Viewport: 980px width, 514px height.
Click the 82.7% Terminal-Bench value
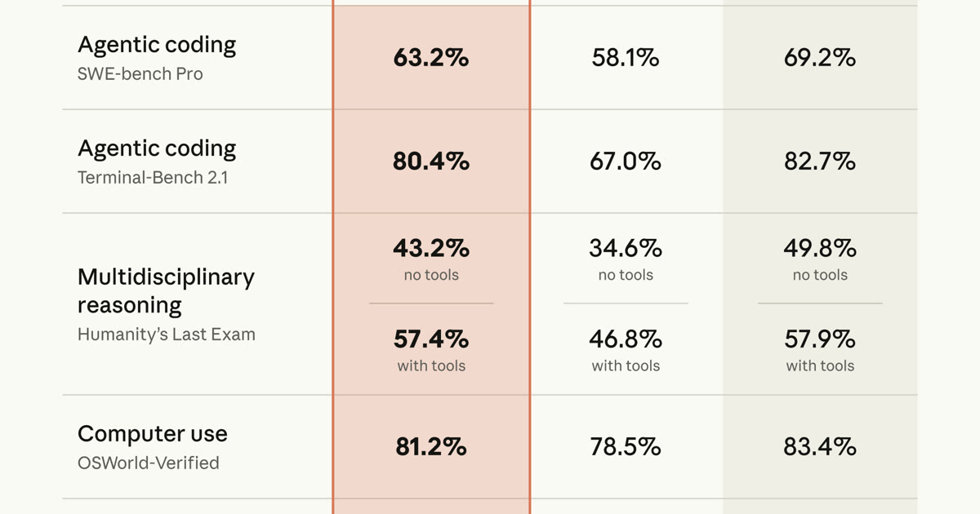(820, 162)
